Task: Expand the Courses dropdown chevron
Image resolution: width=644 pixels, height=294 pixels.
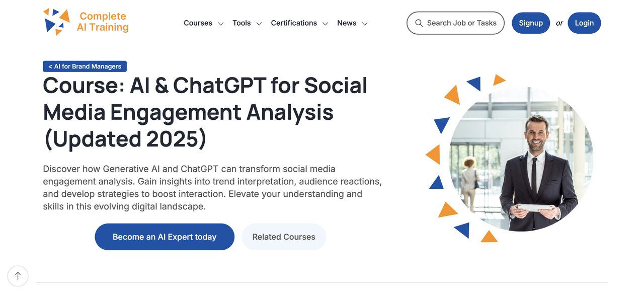Action: tap(220, 24)
